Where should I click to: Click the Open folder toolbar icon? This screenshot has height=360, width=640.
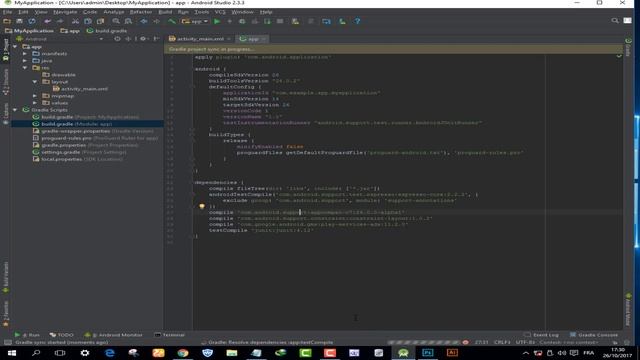[x=7, y=21]
